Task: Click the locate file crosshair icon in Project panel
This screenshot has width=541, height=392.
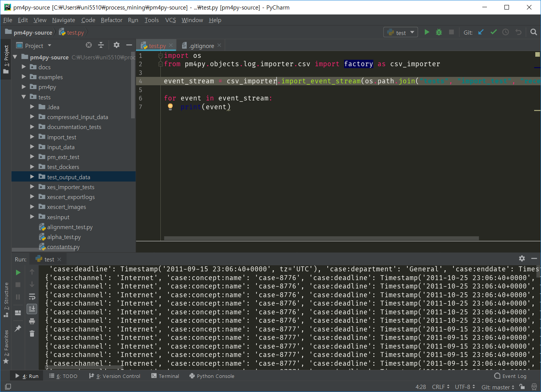Action: click(89, 45)
